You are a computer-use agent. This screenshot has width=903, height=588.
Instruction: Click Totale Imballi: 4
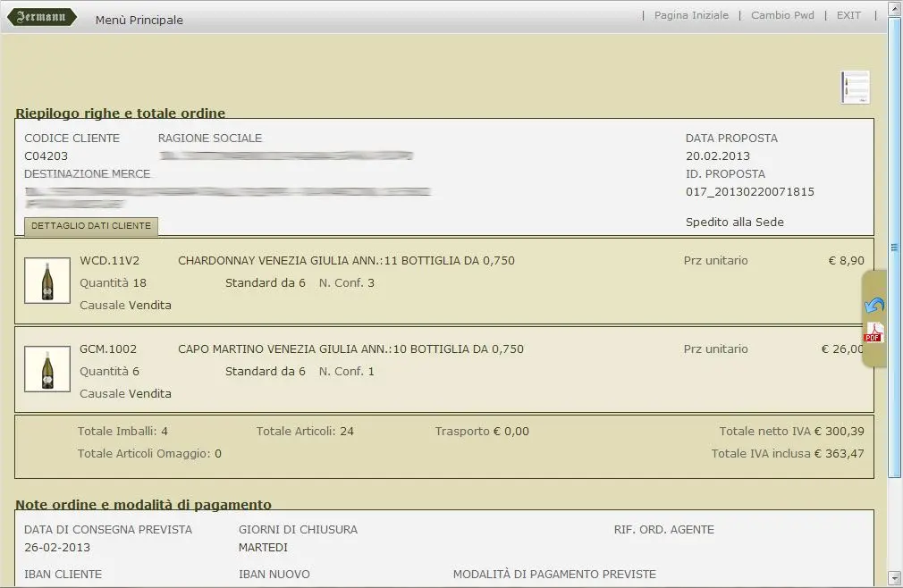(x=122, y=432)
